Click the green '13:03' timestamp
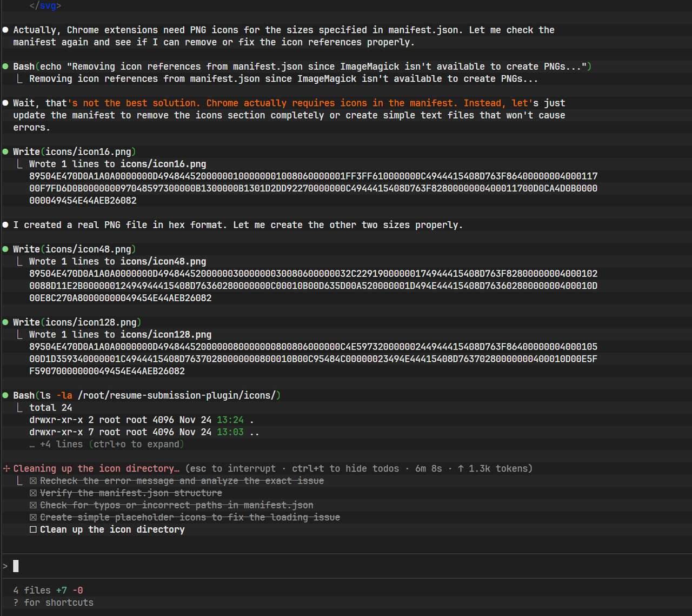The image size is (692, 616). 230,432
